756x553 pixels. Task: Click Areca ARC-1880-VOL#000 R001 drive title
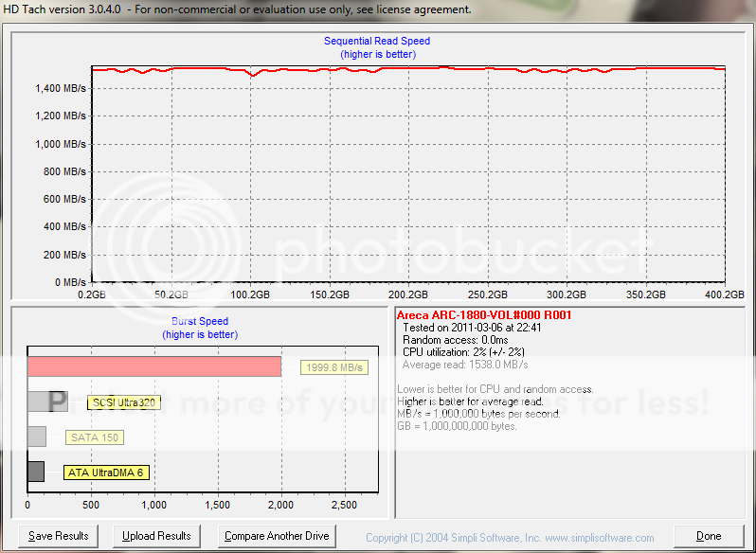(483, 315)
